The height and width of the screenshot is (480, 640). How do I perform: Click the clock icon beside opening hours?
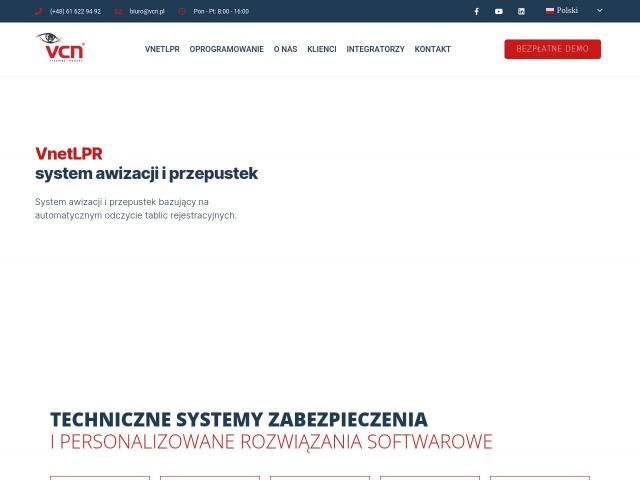point(182,11)
